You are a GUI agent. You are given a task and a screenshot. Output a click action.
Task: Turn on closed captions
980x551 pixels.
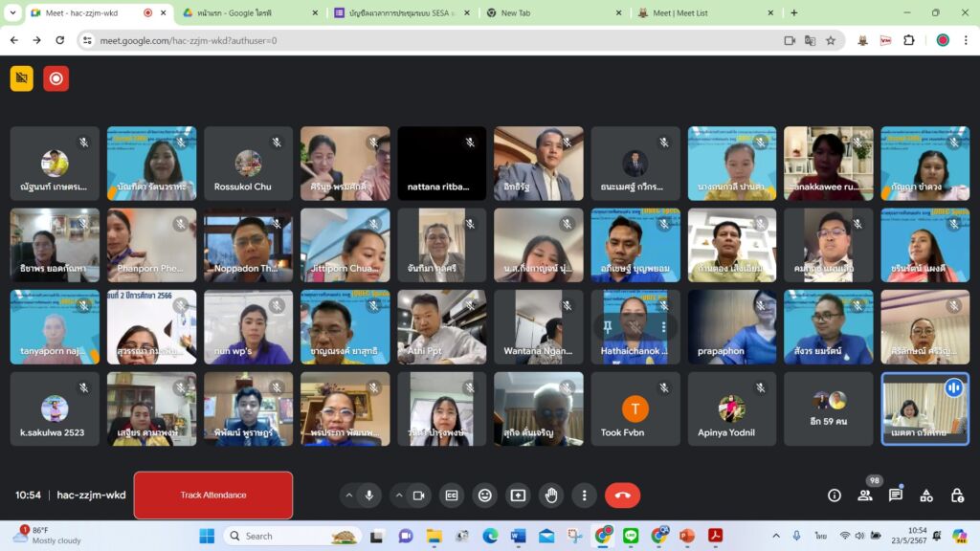pyautogui.click(x=452, y=495)
